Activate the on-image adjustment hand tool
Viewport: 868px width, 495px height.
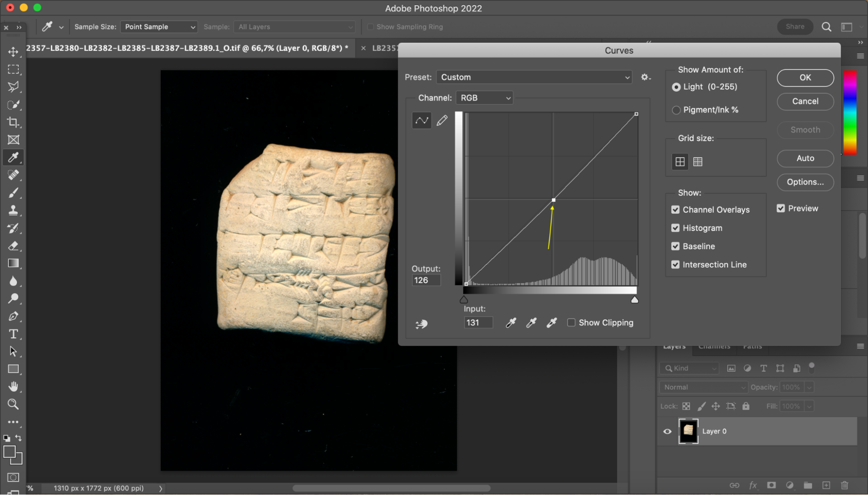pyautogui.click(x=421, y=324)
